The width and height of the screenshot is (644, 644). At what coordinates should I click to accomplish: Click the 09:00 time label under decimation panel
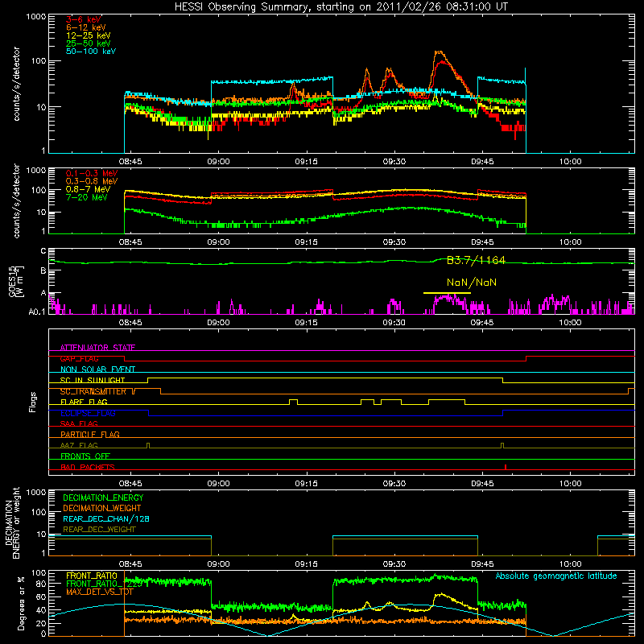(x=218, y=564)
